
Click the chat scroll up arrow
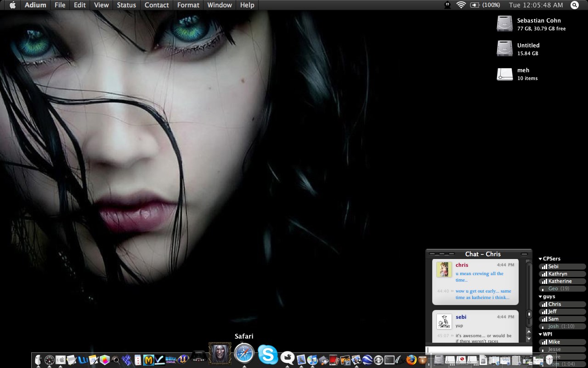pos(529,332)
